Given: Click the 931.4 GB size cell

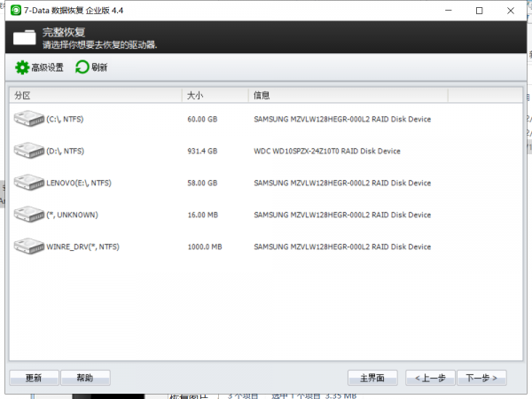Looking at the screenshot, I should tap(202, 151).
